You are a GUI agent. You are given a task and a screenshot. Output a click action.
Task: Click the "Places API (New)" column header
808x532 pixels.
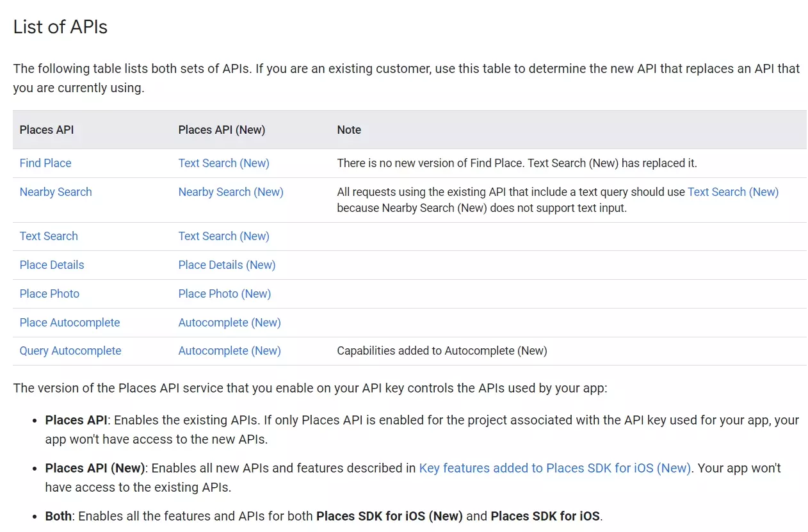coord(222,130)
